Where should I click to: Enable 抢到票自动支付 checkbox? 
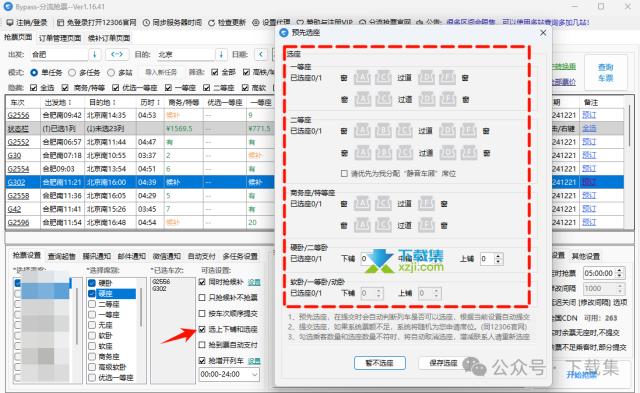pos(202,345)
